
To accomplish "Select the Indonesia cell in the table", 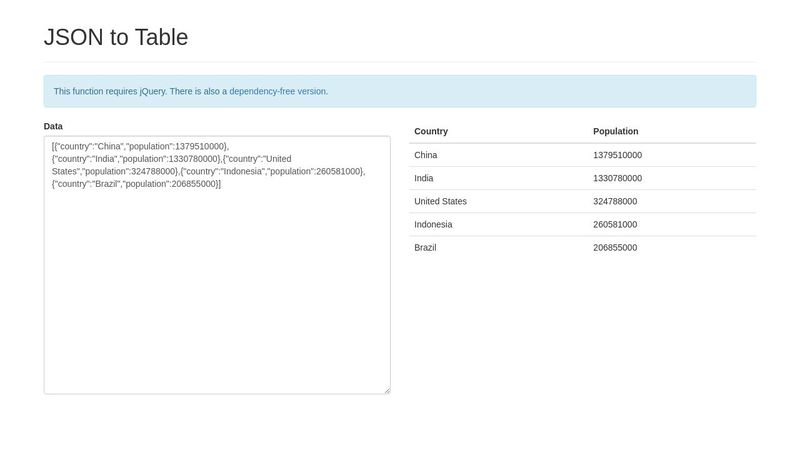I will coord(433,224).
